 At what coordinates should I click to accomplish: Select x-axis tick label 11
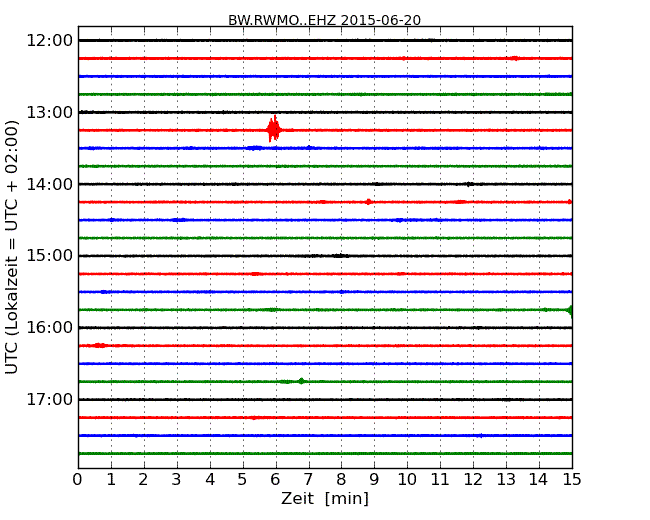point(440,479)
